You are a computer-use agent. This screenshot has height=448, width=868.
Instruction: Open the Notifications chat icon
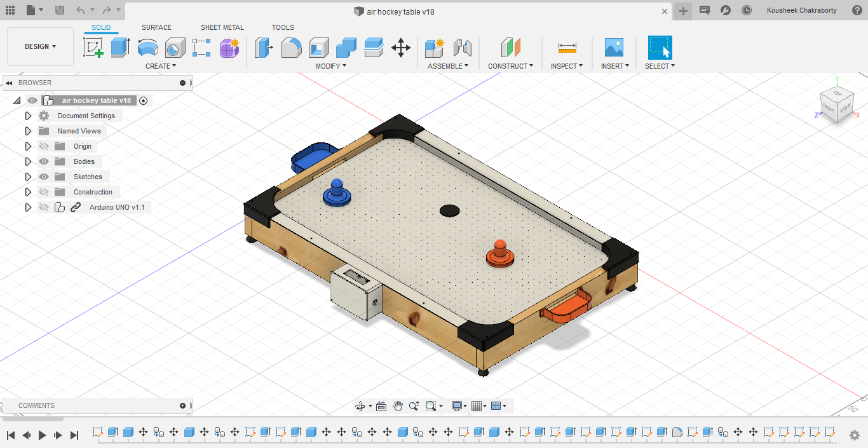click(704, 10)
